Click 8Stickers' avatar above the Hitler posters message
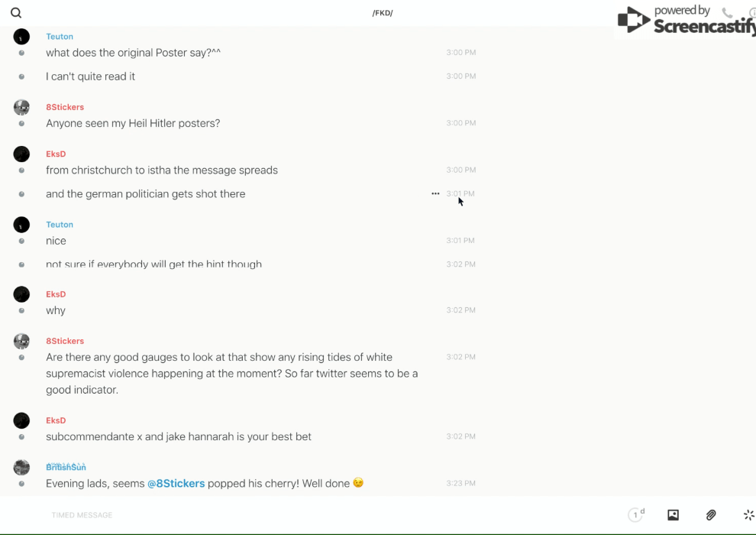 click(x=21, y=107)
